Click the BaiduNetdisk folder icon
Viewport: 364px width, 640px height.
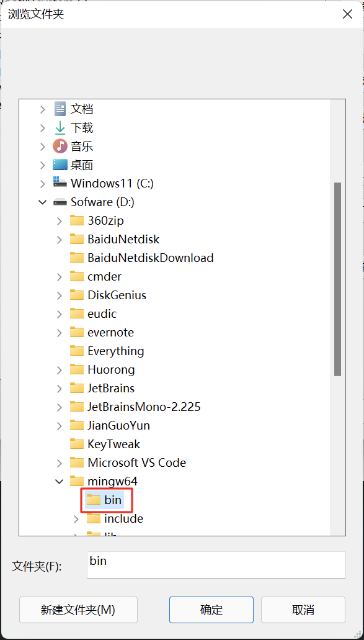point(77,239)
